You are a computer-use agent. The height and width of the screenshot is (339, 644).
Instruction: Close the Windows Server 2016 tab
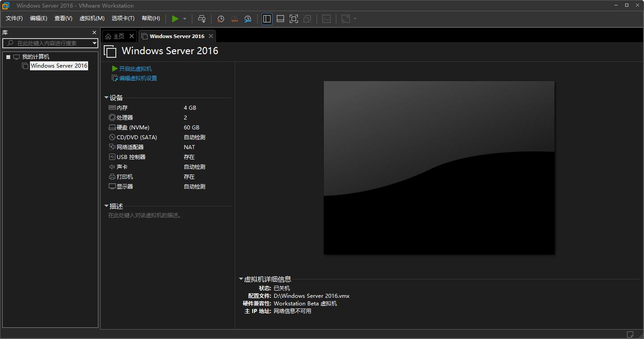coord(211,36)
